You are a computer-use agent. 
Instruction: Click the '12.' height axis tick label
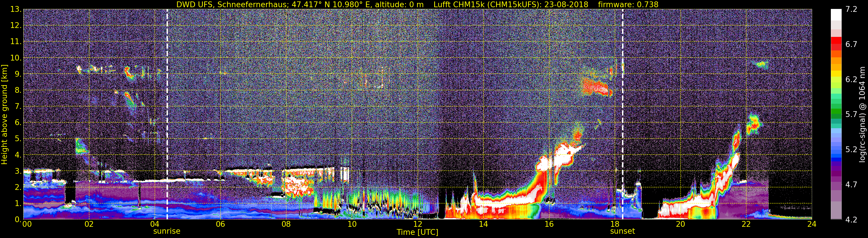(16, 26)
